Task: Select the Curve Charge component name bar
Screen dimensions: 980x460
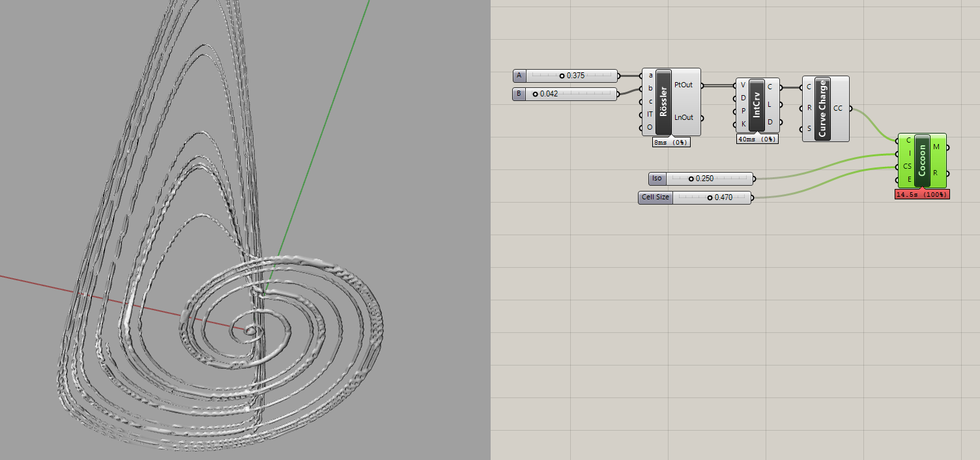Action: pos(822,109)
